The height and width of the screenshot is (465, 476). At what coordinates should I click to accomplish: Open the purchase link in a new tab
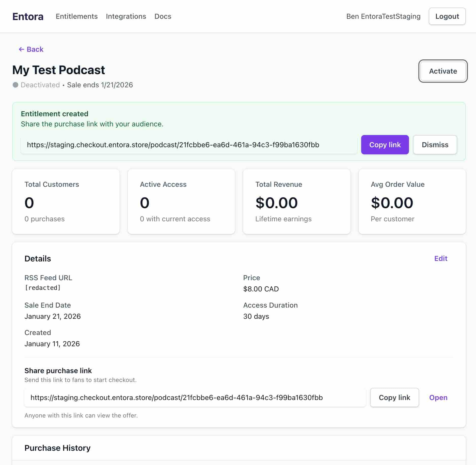[x=438, y=397]
